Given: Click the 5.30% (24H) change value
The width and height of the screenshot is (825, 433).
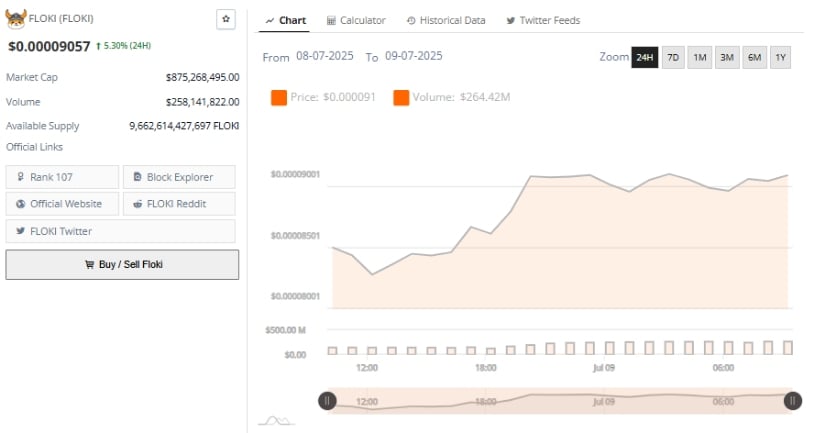Looking at the screenshot, I should pyautogui.click(x=127, y=46).
